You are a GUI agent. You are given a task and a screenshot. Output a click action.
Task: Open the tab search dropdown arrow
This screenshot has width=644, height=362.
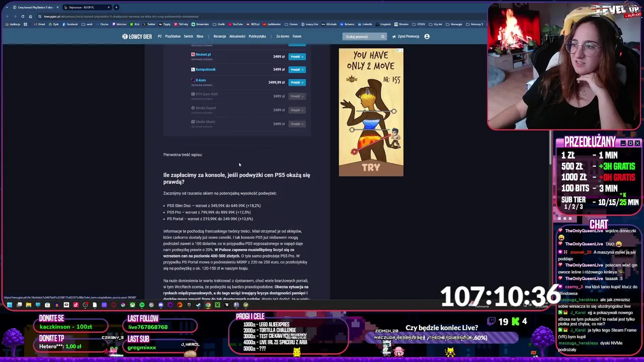pyautogui.click(x=6, y=7)
